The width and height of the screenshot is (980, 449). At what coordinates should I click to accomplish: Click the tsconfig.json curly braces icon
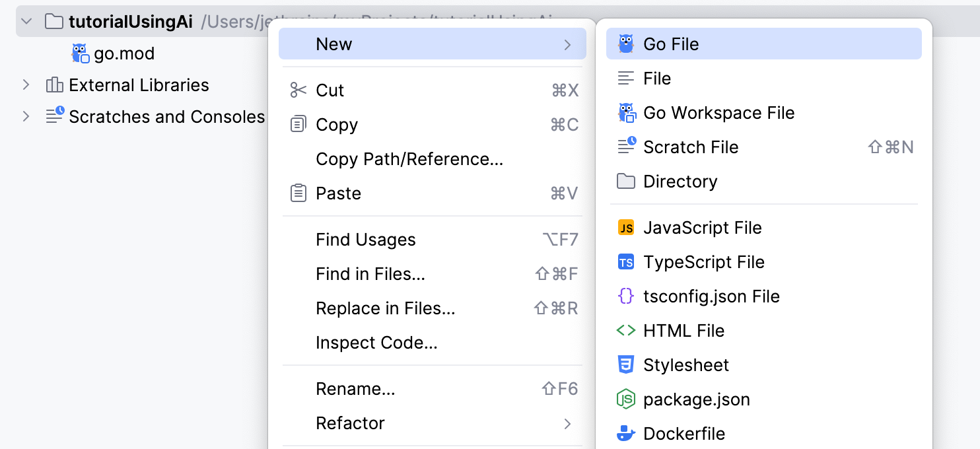tap(626, 296)
